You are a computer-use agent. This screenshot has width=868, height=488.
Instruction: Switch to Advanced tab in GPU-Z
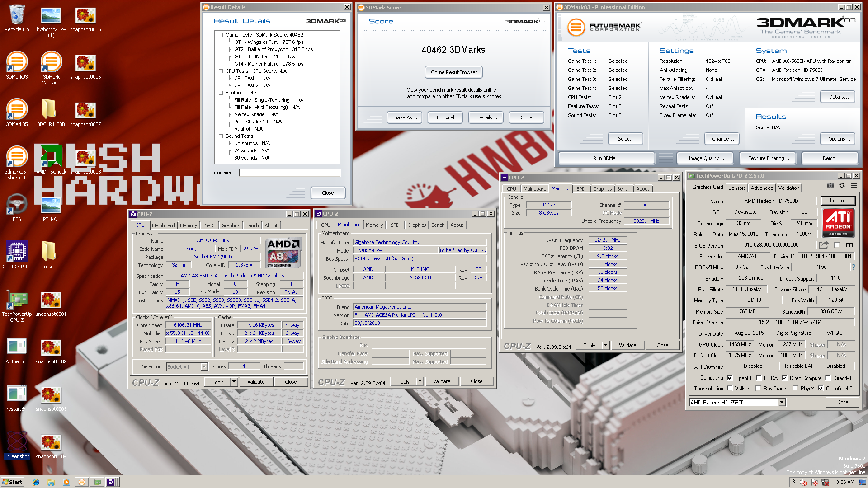tap(762, 188)
